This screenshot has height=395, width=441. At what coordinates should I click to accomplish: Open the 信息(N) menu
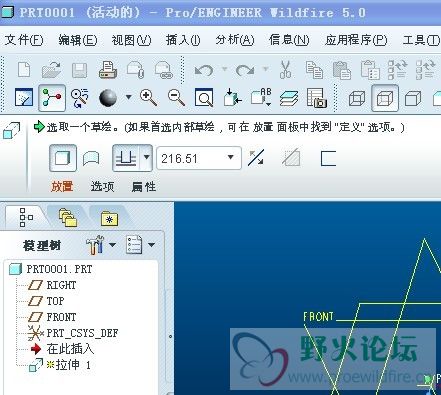[289, 40]
